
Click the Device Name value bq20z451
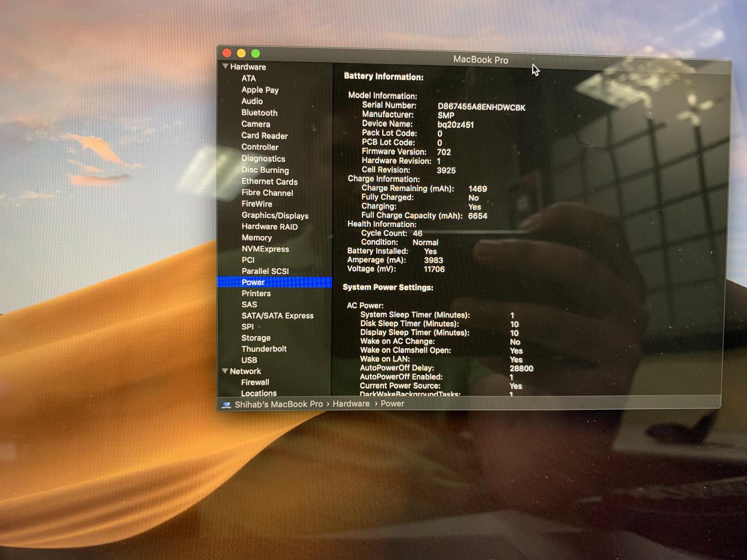pyautogui.click(x=455, y=124)
